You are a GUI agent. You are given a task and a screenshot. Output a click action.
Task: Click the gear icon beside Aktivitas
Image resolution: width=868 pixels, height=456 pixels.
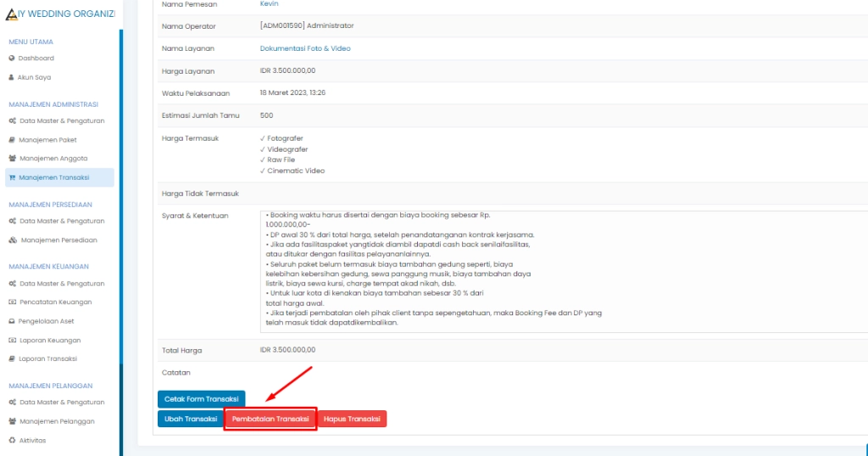[12, 440]
